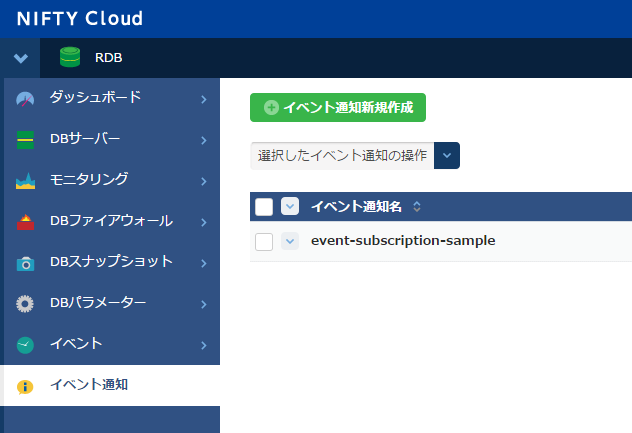The width and height of the screenshot is (632, 433).
Task: Expand the DBファイアウォール arrow
Action: tap(204, 222)
